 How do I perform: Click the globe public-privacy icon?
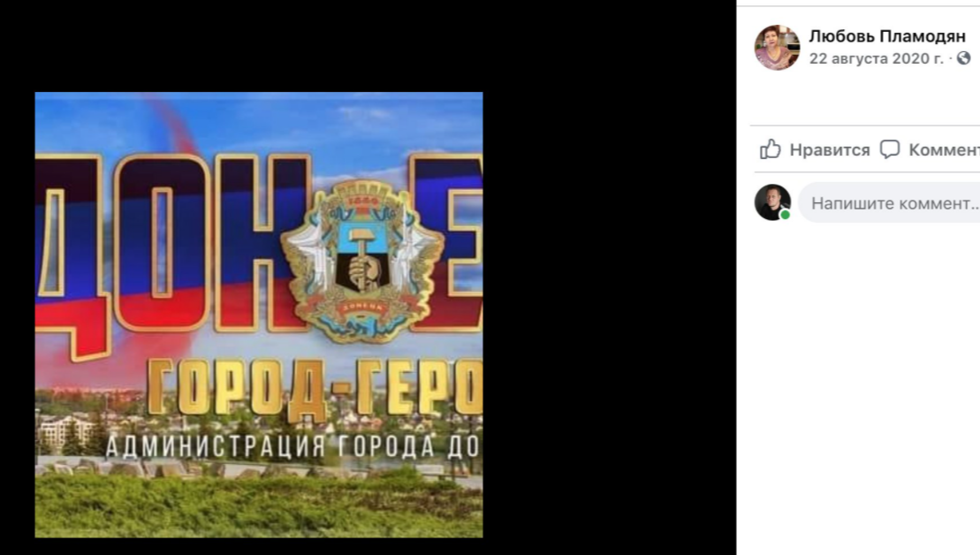pyautogui.click(x=964, y=58)
